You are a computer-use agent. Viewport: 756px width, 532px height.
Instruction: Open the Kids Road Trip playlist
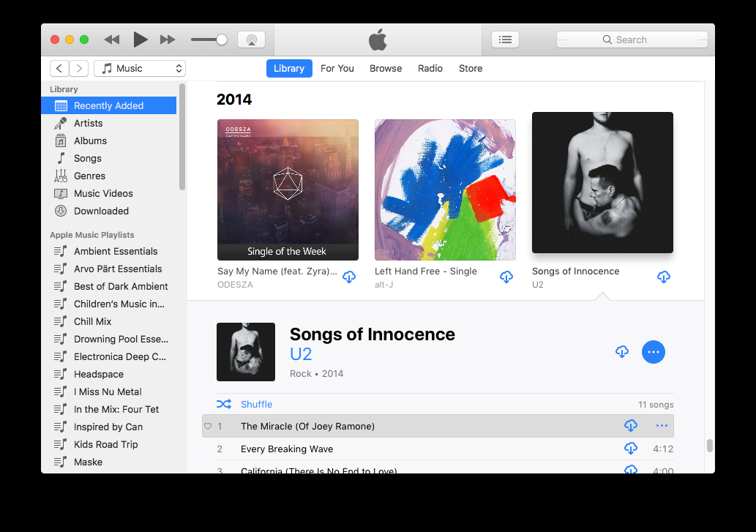coord(109,445)
